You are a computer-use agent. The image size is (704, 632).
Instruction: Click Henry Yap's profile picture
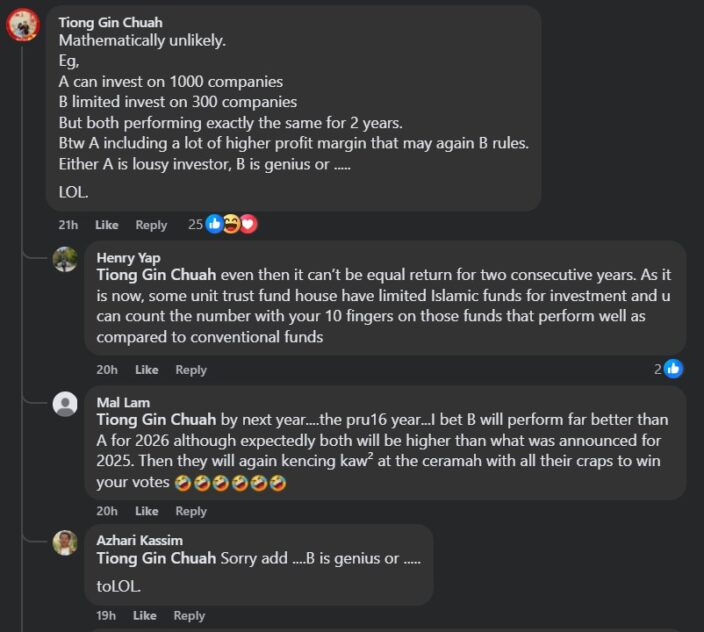click(65, 259)
